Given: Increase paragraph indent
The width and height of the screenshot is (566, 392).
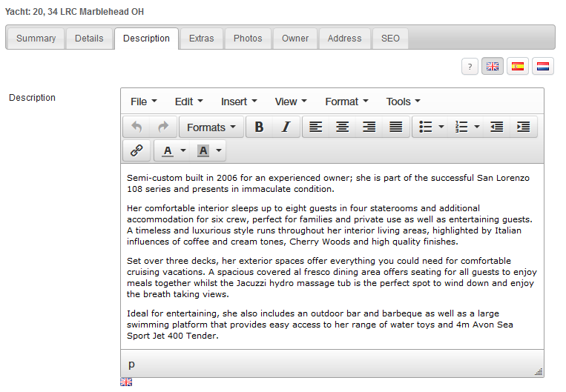Looking at the screenshot, I should click(524, 127).
